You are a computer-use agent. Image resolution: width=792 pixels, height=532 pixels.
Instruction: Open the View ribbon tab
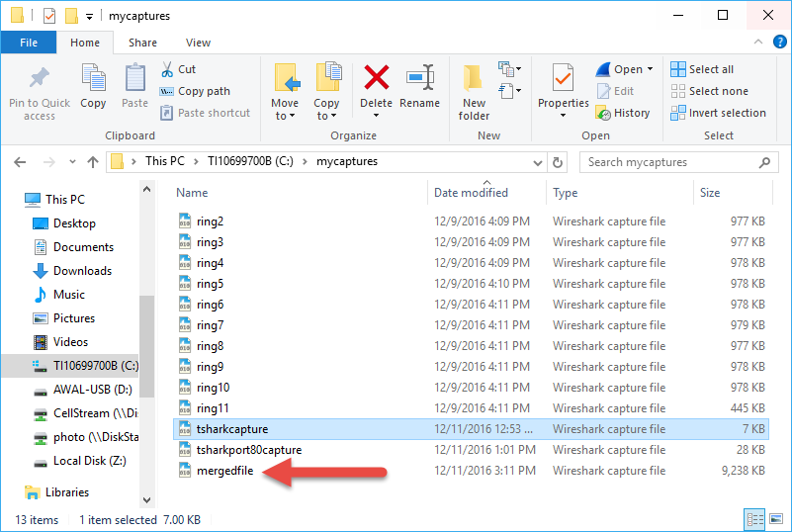point(198,43)
